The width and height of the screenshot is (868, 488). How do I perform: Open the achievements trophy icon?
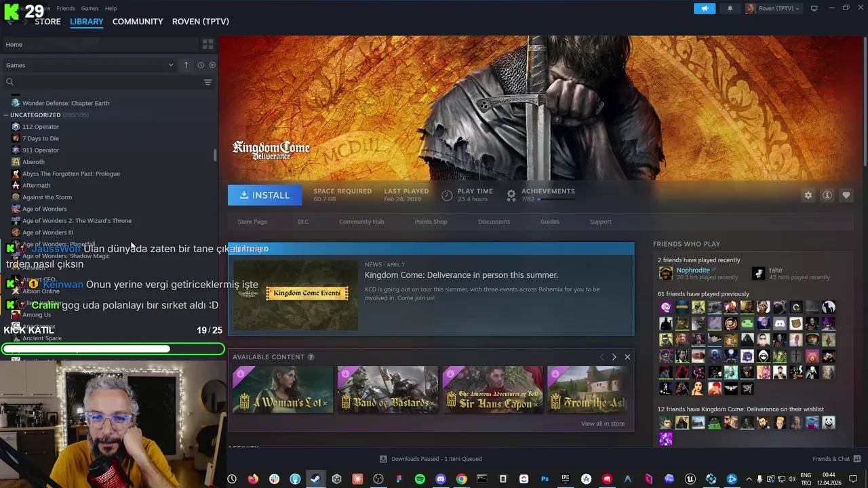(511, 195)
